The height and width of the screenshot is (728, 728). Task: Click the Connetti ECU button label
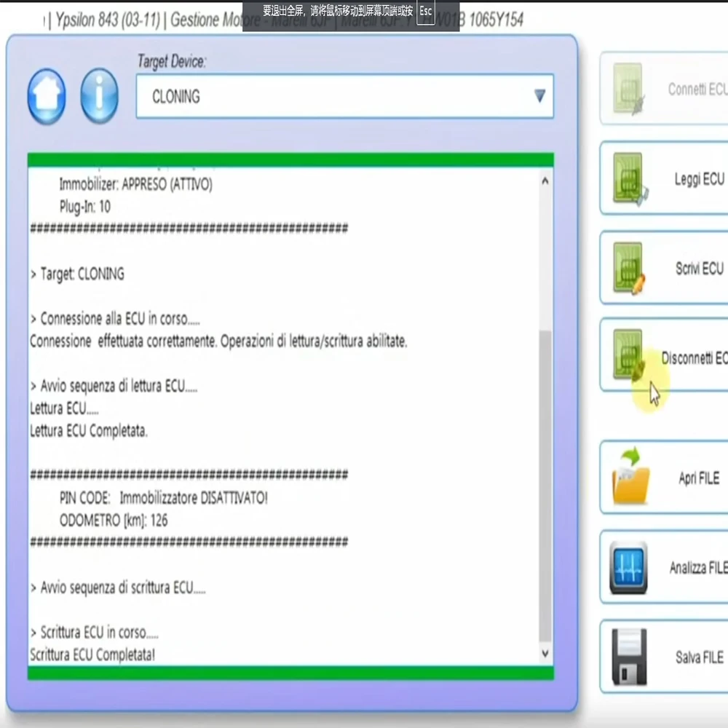(697, 89)
